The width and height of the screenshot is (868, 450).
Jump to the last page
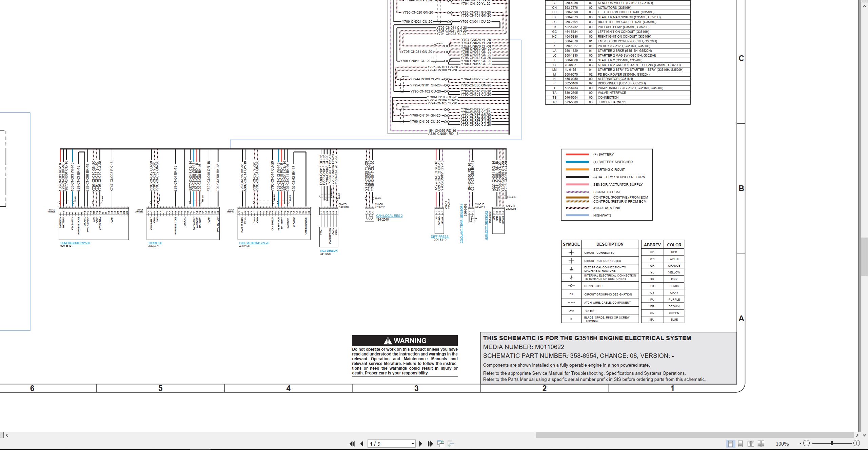click(x=431, y=444)
